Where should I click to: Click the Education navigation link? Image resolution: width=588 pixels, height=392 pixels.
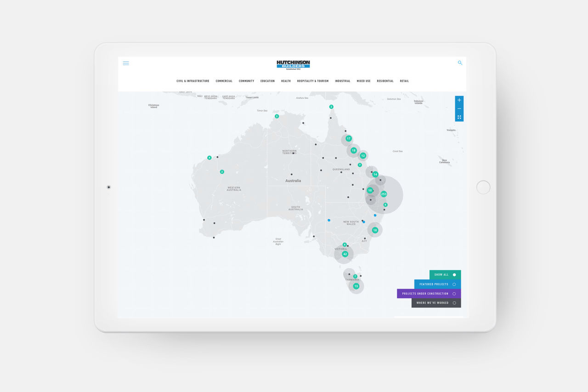pos(267,81)
